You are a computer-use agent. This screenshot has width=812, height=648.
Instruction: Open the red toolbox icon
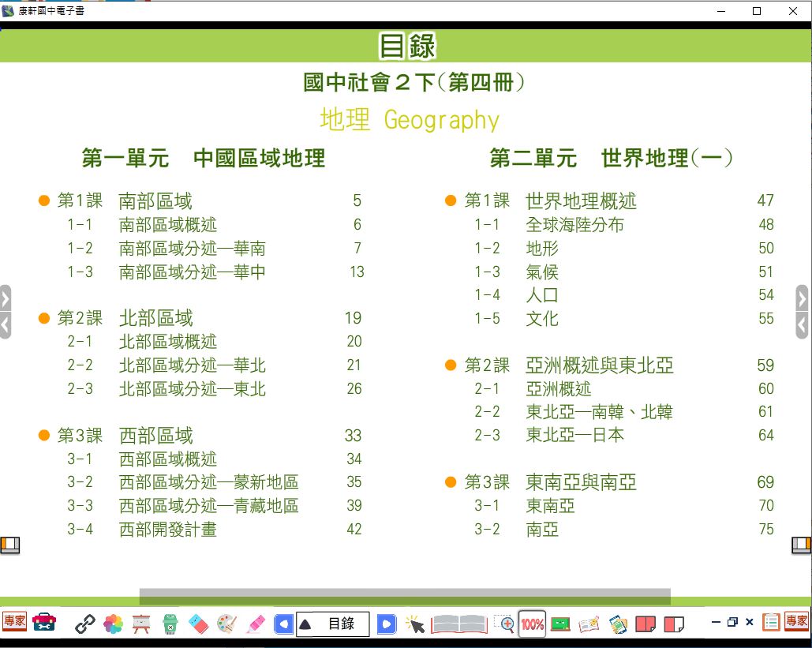44,623
